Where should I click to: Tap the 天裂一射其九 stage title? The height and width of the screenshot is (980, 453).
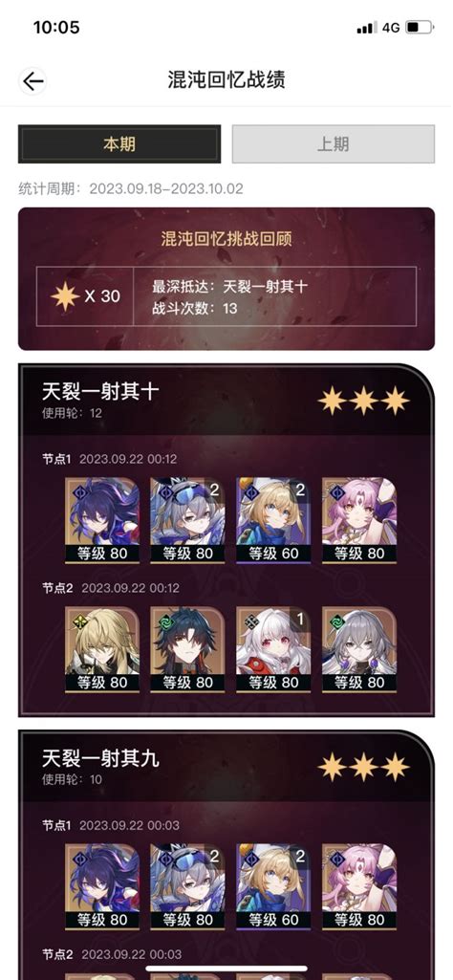[x=100, y=758]
